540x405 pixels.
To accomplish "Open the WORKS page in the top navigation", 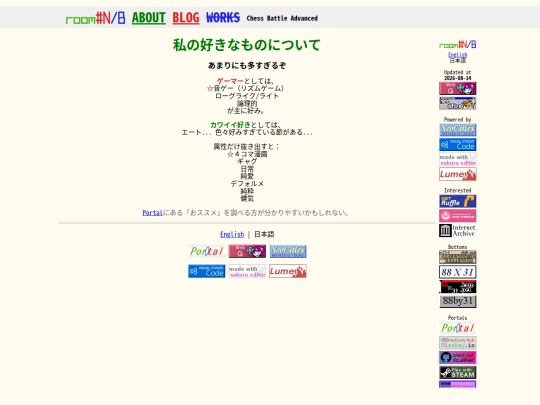I will click(223, 18).
